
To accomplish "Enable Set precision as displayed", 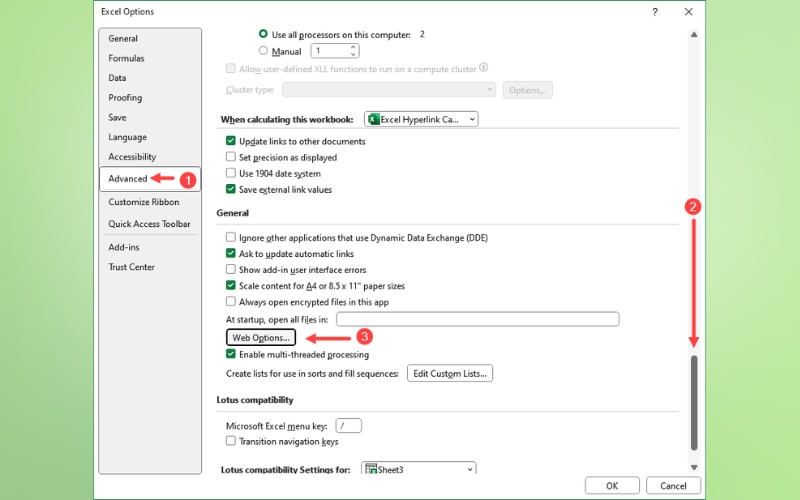I will 231,158.
